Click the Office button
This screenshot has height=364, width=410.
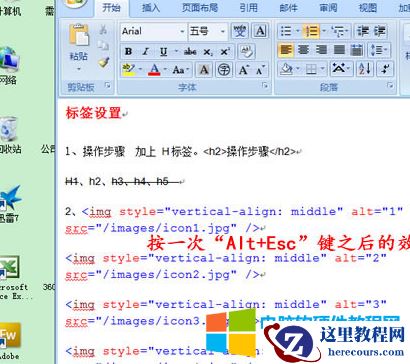76,3
